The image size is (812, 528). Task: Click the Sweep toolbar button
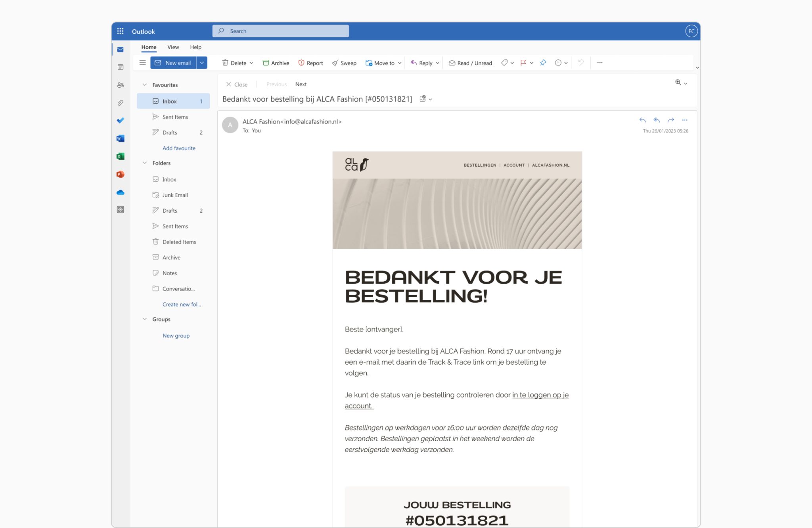click(x=344, y=63)
